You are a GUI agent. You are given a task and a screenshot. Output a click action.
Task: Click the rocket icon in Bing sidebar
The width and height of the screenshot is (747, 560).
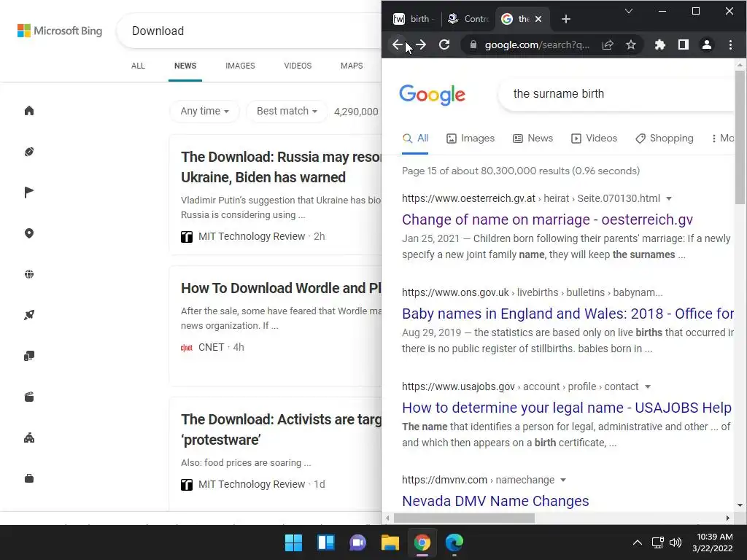[x=29, y=315]
